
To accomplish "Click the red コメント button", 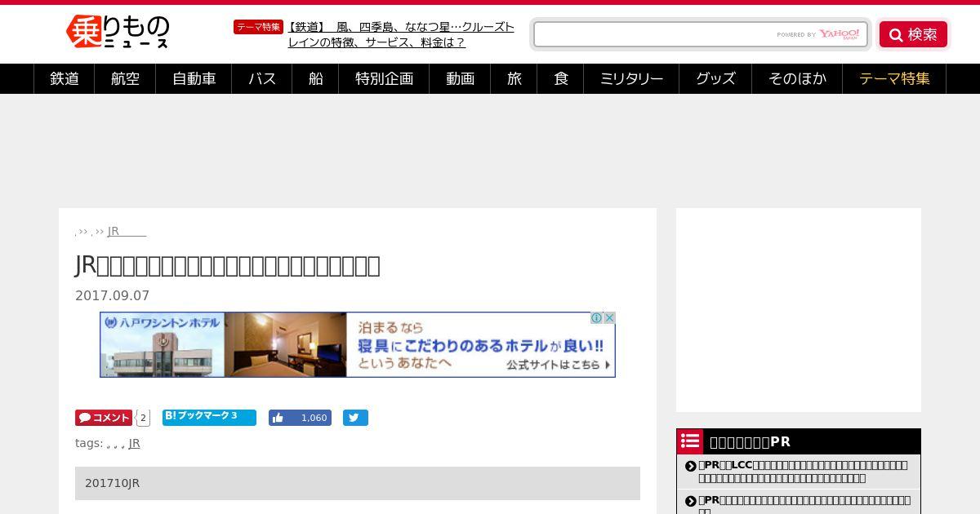I will [104, 418].
